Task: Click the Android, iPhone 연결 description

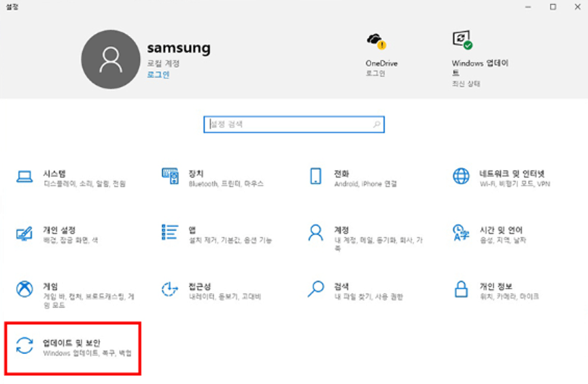Action: click(366, 184)
